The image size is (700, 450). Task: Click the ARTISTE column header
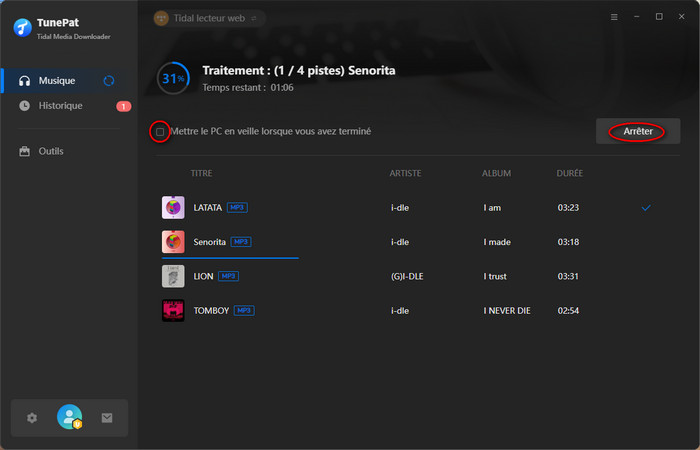tap(405, 173)
